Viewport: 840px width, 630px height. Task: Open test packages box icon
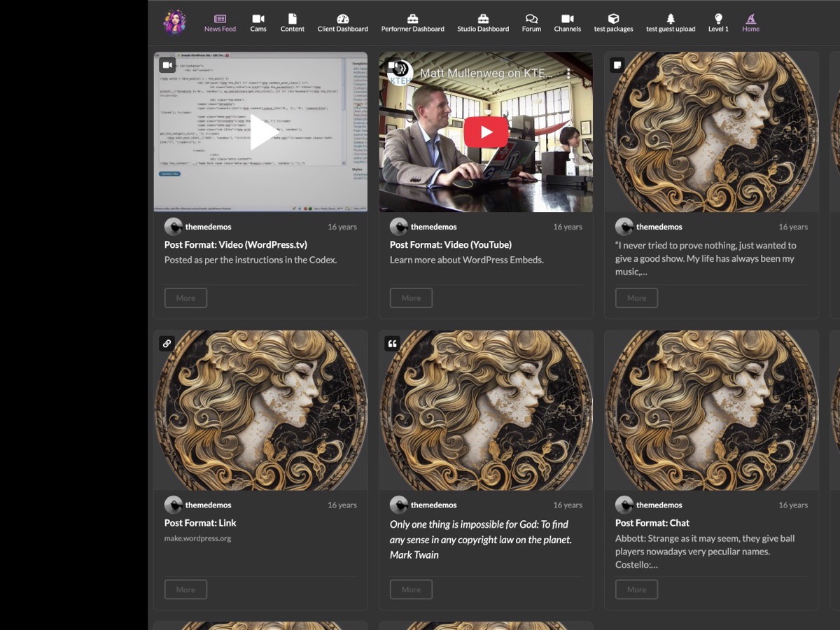tap(613, 18)
